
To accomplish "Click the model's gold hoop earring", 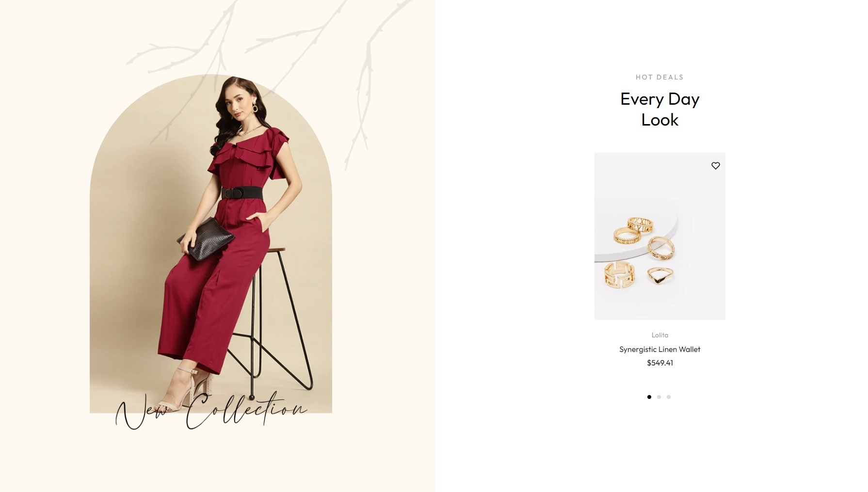I will point(255,108).
